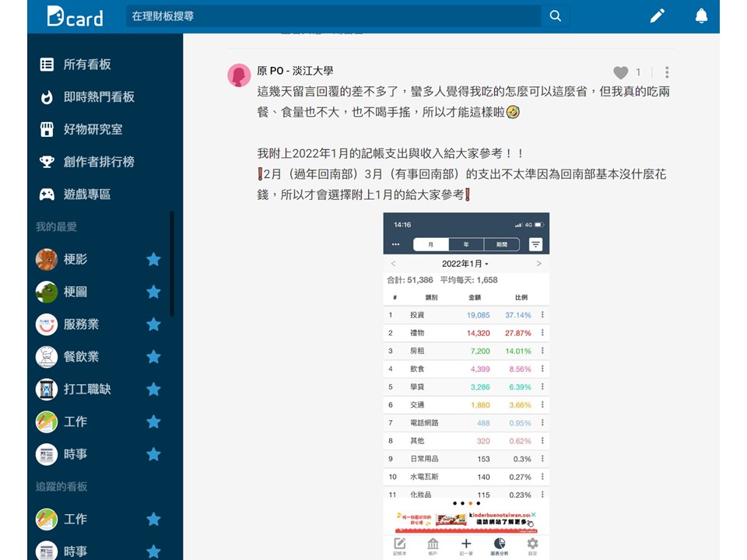Click the magnifier icon to search
The image size is (747, 560).
pyautogui.click(x=555, y=16)
